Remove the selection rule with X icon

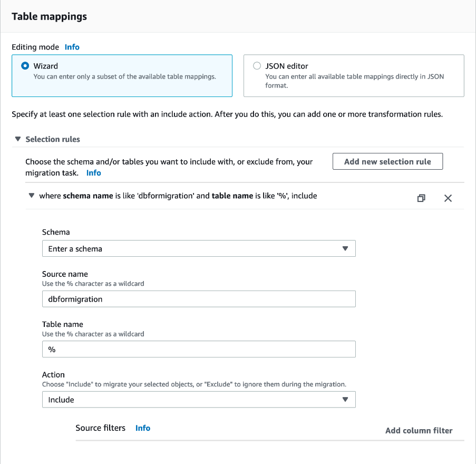[x=448, y=198]
